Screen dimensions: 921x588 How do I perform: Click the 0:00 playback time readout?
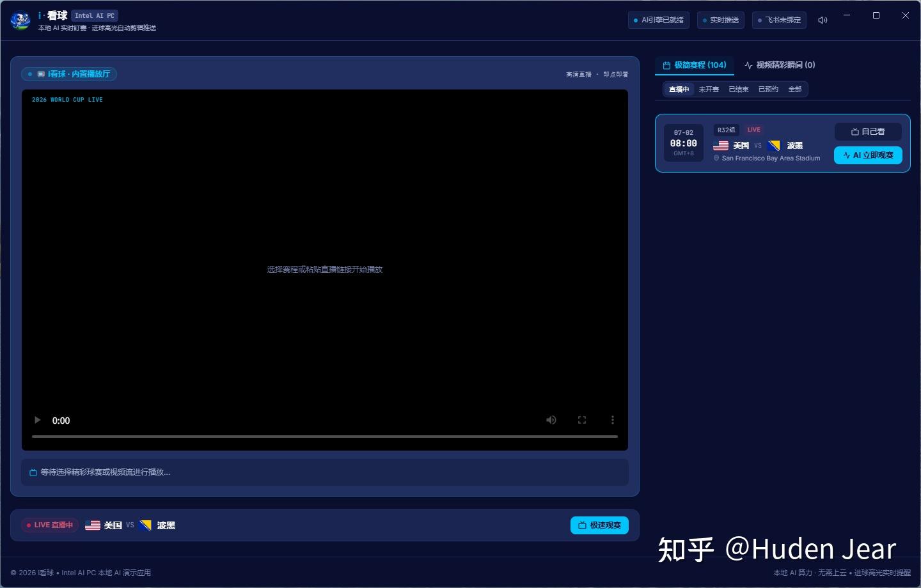[61, 421]
